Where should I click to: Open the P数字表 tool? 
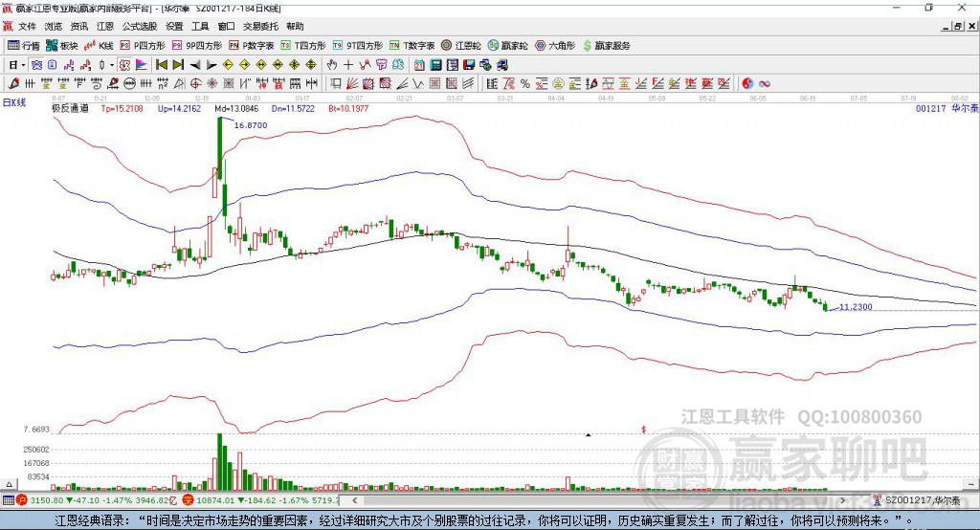[252, 46]
